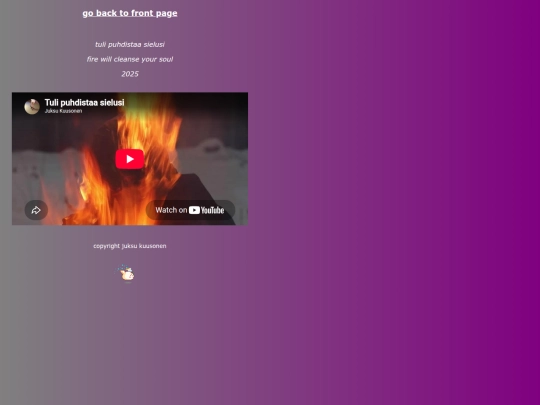Click the Juksu Kuusonen channel name in video
The height and width of the screenshot is (405, 540).
[63, 111]
